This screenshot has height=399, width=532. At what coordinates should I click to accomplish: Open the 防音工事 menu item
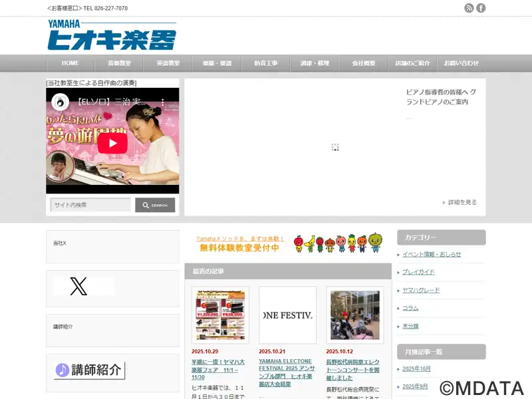pyautogui.click(x=265, y=63)
